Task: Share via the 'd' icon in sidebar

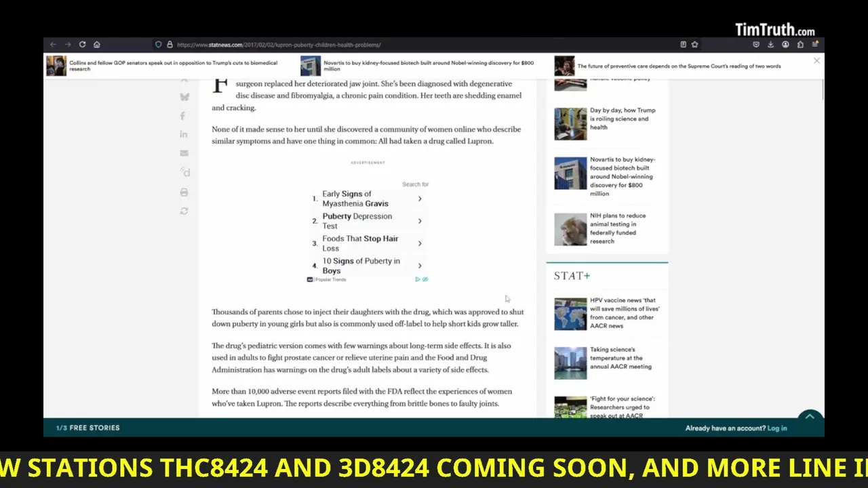Action: pos(184,172)
